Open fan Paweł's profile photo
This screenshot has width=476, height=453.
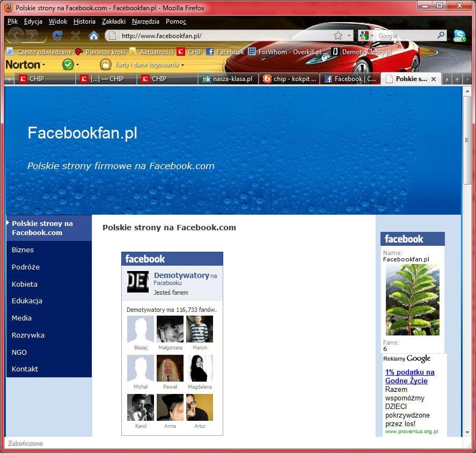170,368
